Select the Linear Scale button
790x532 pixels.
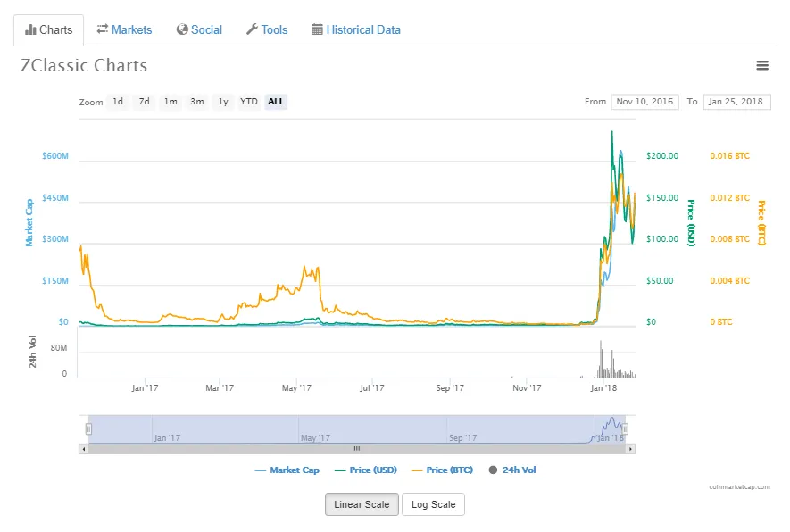[x=362, y=504]
